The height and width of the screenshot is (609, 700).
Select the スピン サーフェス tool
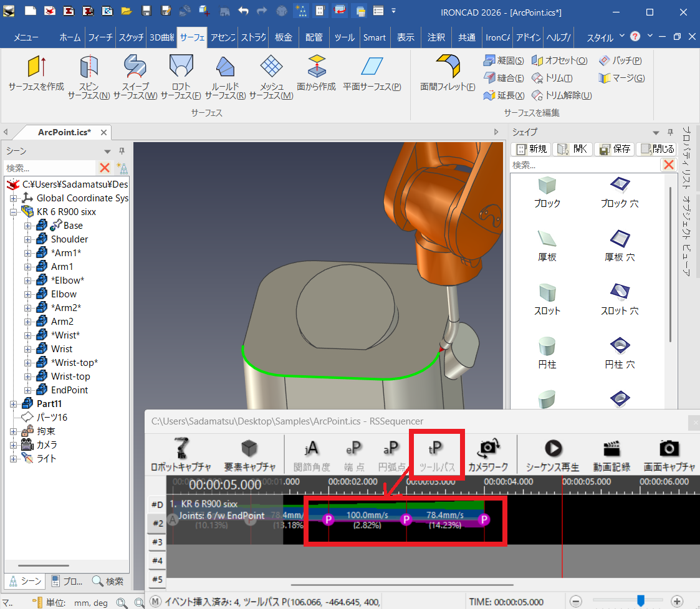tap(89, 77)
